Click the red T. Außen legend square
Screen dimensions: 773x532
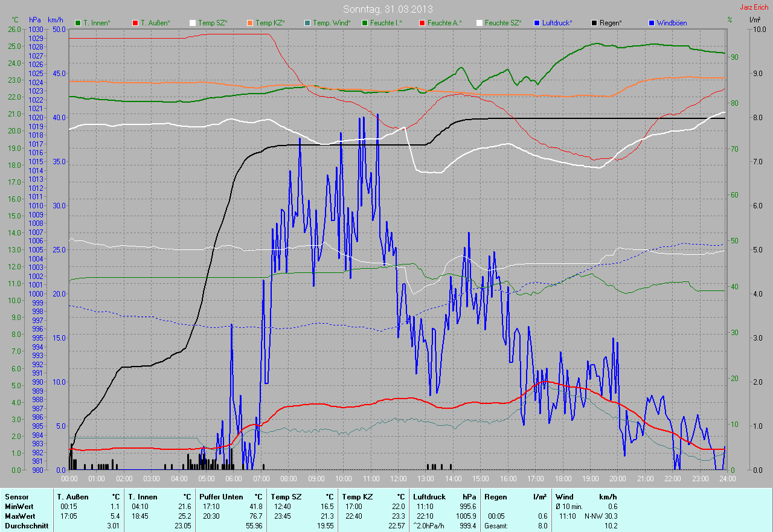(x=135, y=23)
